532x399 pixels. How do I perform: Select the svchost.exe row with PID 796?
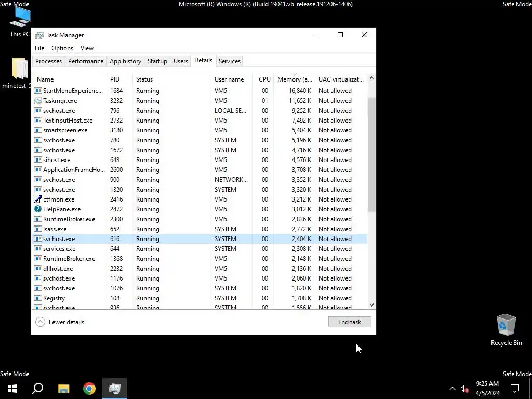200,111
